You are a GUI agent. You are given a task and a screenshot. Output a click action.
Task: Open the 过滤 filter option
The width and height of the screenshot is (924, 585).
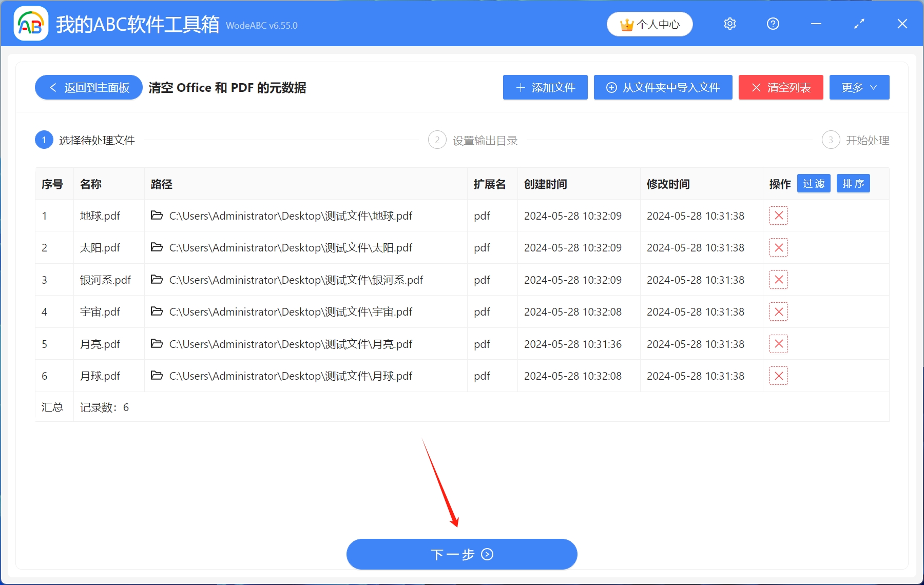click(x=813, y=183)
